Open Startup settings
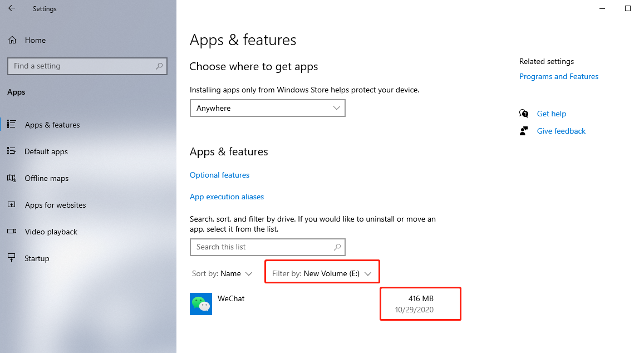 [37, 258]
